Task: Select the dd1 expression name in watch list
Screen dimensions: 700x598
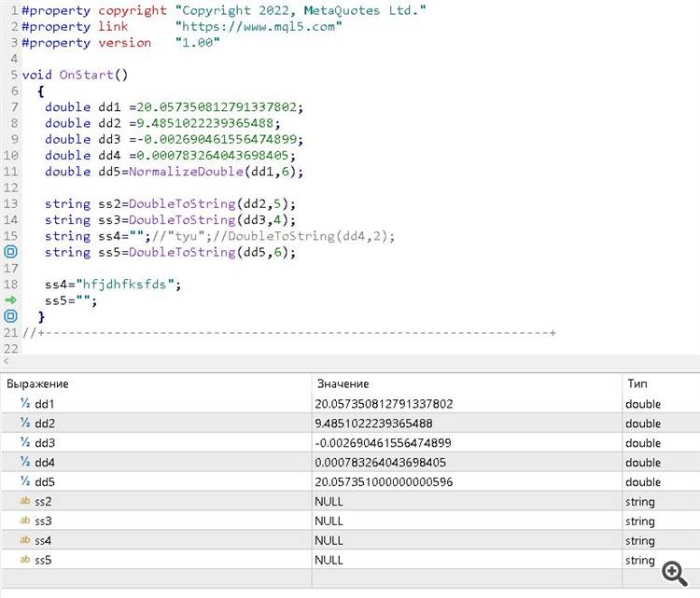Action: click(45, 404)
